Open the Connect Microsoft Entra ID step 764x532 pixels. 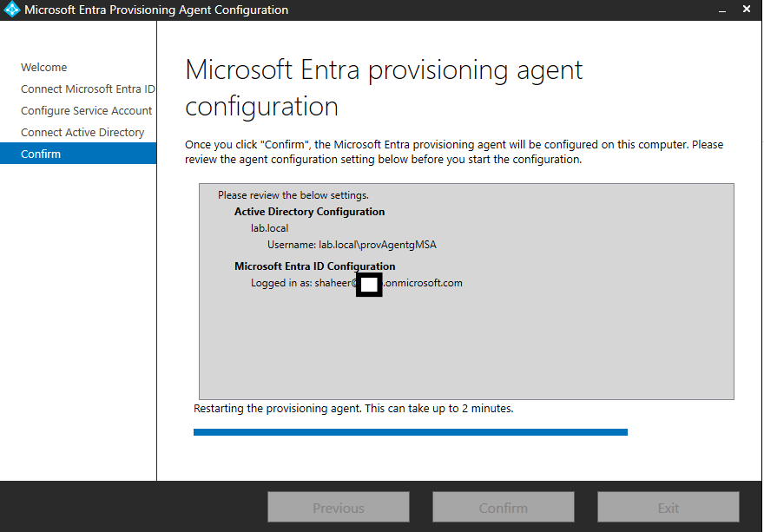pyautogui.click(x=88, y=89)
